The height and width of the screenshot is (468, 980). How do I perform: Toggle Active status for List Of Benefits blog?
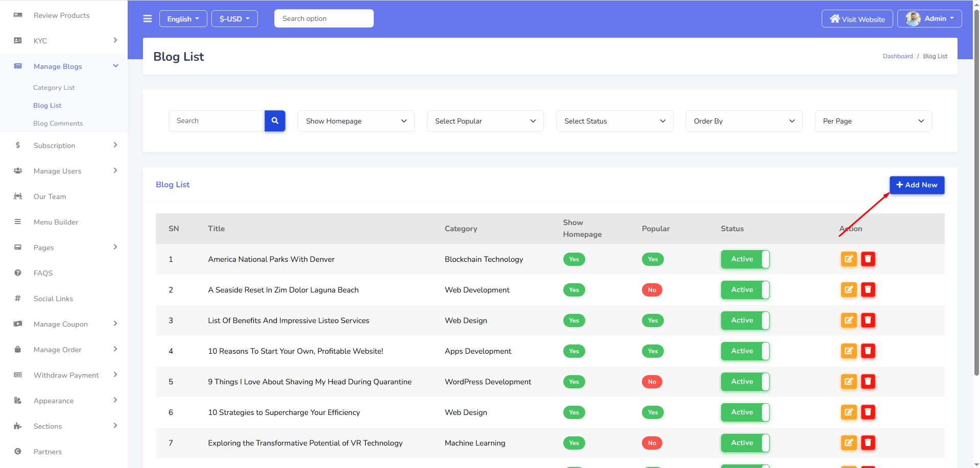[x=745, y=321]
